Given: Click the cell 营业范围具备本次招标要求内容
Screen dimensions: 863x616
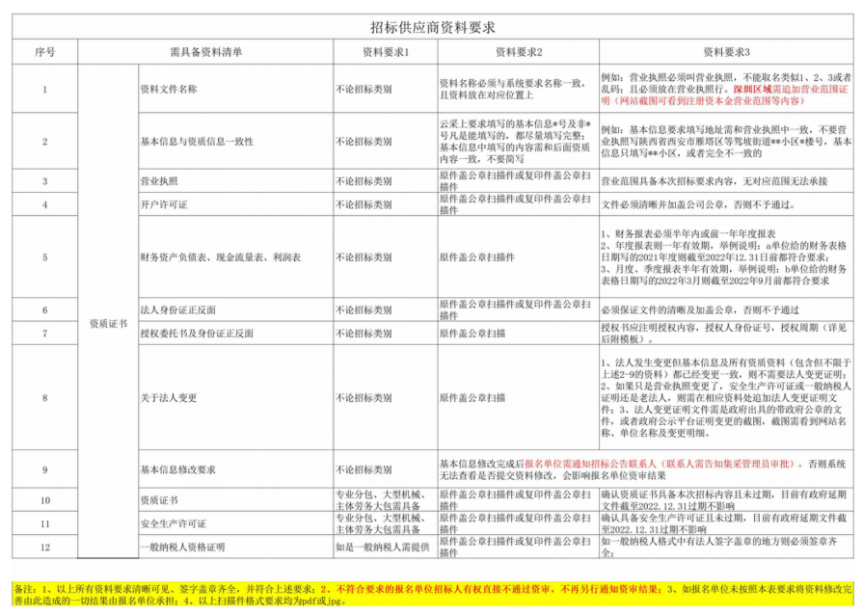Looking at the screenshot, I should 726,180.
